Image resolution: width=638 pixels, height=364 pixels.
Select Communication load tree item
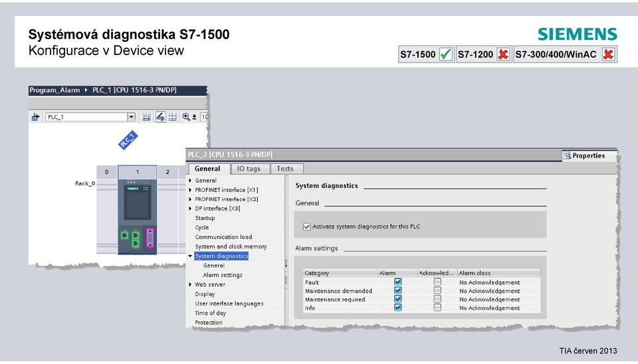point(223,236)
